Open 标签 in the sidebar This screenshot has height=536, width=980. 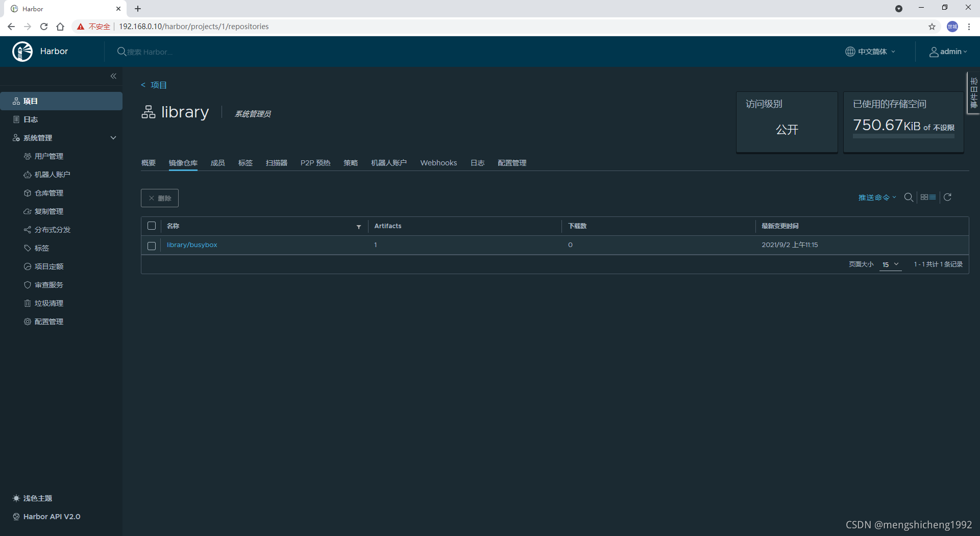(42, 248)
